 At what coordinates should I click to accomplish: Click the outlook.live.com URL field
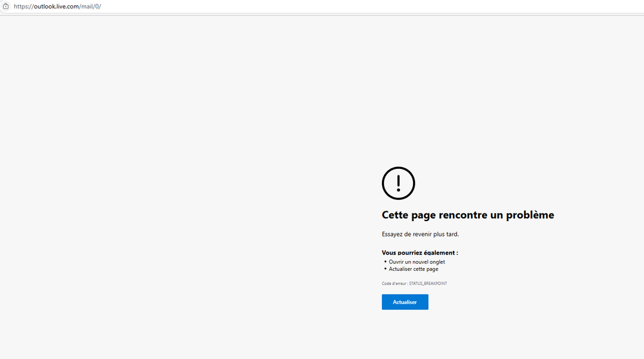[57, 6]
